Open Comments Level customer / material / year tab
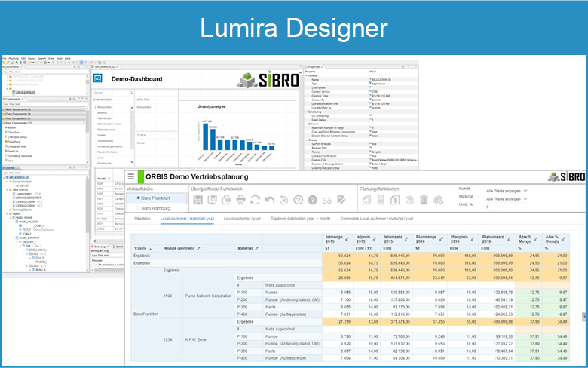 tap(377, 219)
